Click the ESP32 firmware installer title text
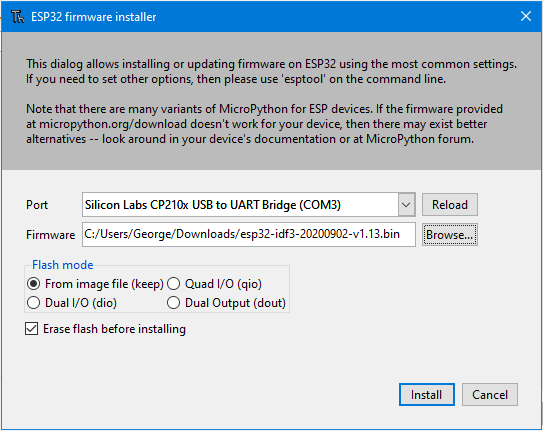This screenshot has width=543, height=431. [x=94, y=17]
